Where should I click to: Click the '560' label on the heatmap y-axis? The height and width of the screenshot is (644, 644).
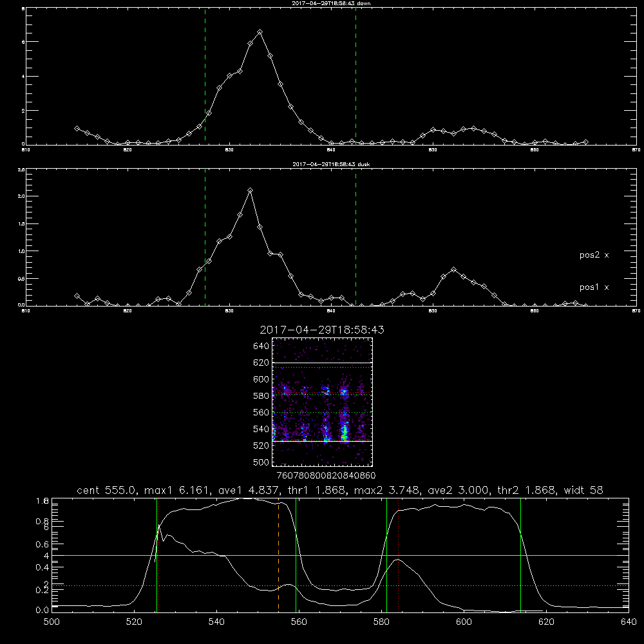[x=261, y=412]
